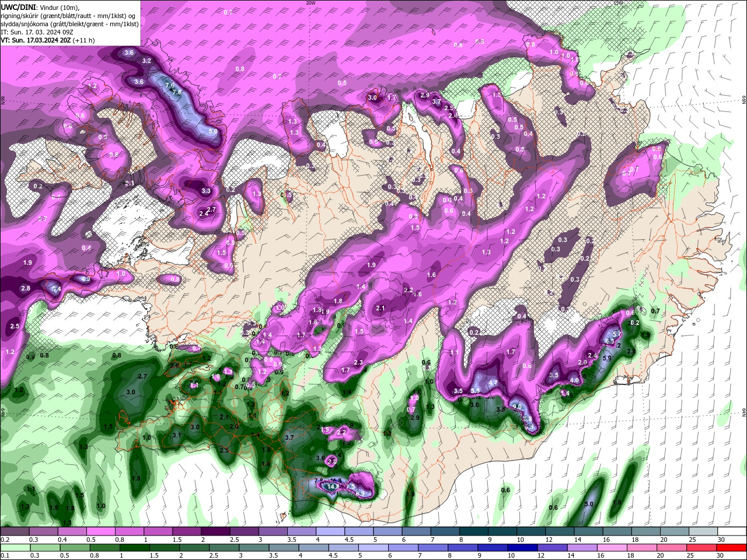Select the white 30 swatch ending the upper legend
Screen dimensions: 747x560
click(732, 531)
